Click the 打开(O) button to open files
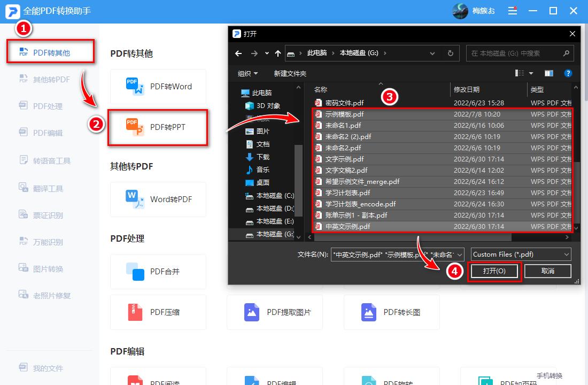This screenshot has width=588, height=385. [494, 271]
